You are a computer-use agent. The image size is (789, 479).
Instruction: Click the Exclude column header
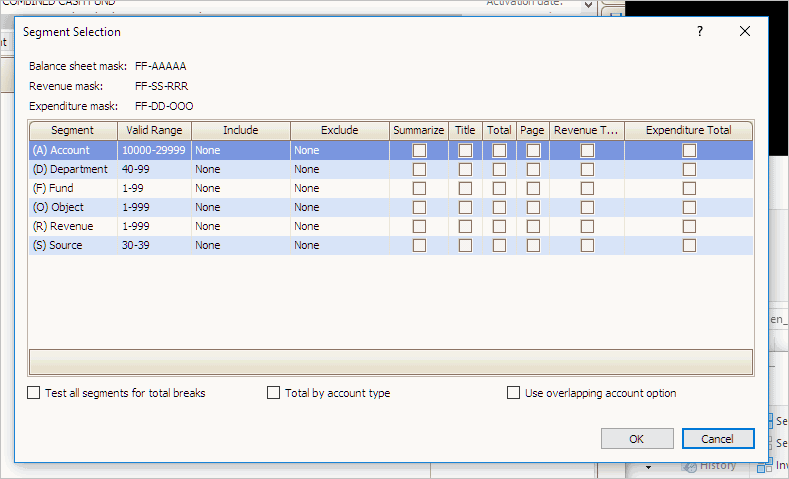340,130
